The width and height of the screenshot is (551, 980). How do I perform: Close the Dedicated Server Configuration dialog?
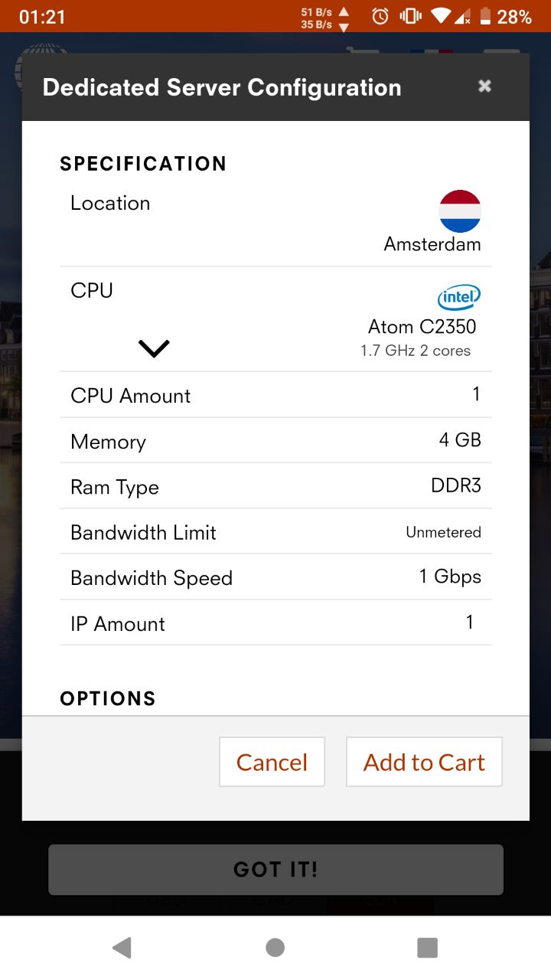484,87
